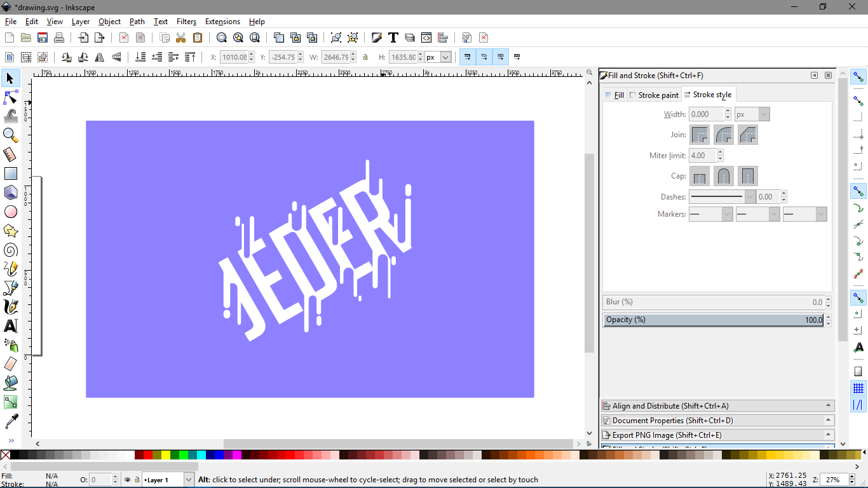
Task: Toggle snap to grids in snap bar
Action: pos(858,388)
